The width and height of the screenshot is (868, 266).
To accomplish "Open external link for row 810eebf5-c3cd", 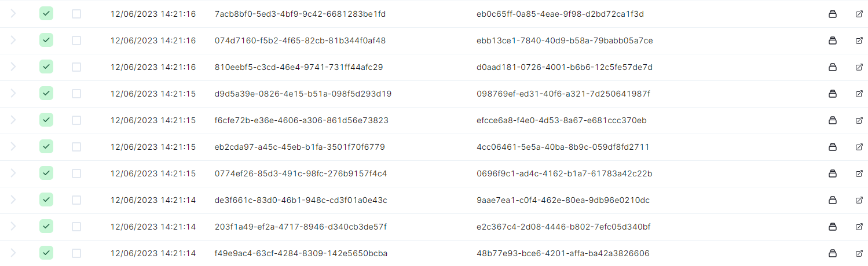I will tap(859, 67).
